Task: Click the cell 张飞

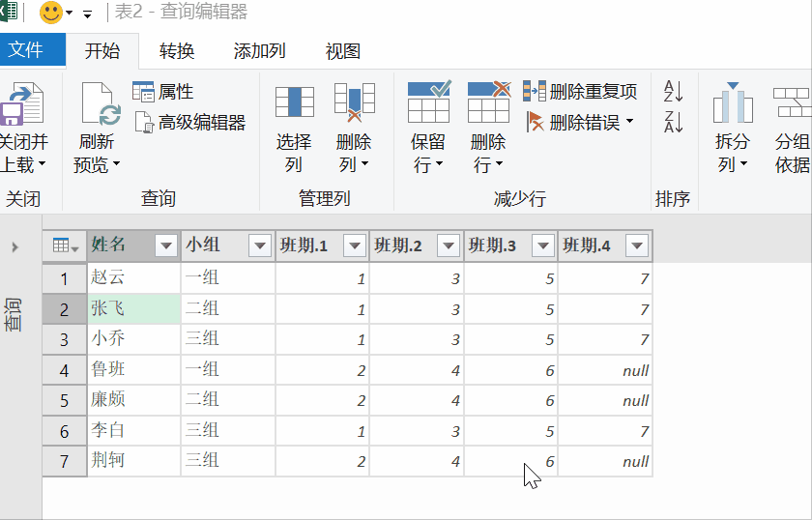Action: [134, 309]
